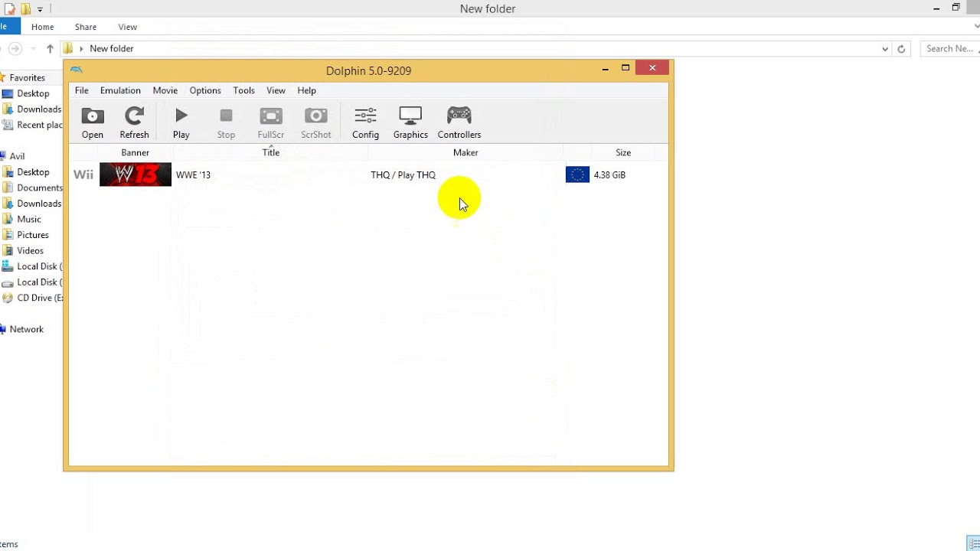The image size is (980, 551).
Task: Click the Search New folder box
Action: 950,49
